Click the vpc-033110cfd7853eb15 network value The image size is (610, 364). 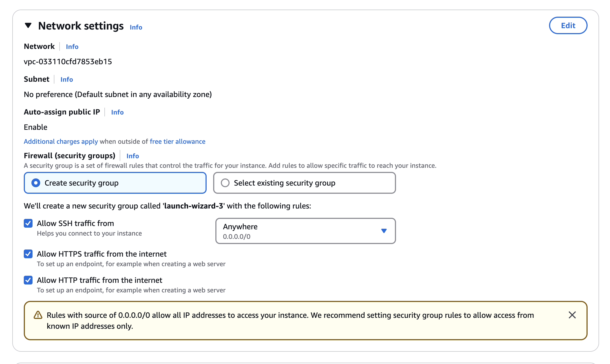tap(68, 61)
